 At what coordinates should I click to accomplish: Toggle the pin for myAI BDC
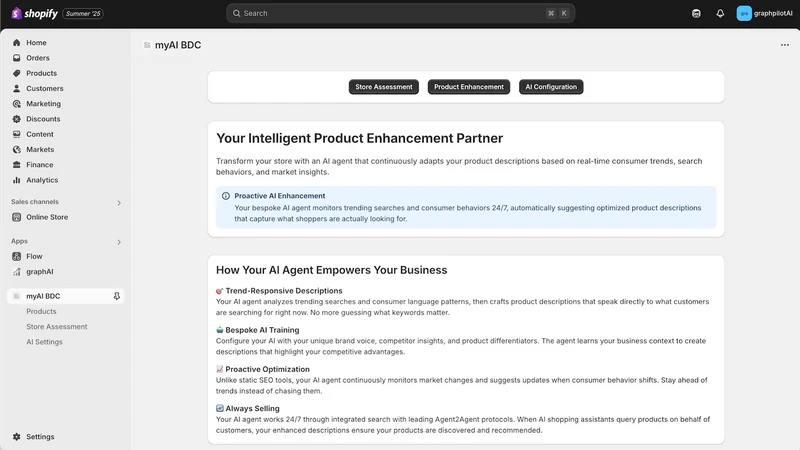[x=117, y=296]
